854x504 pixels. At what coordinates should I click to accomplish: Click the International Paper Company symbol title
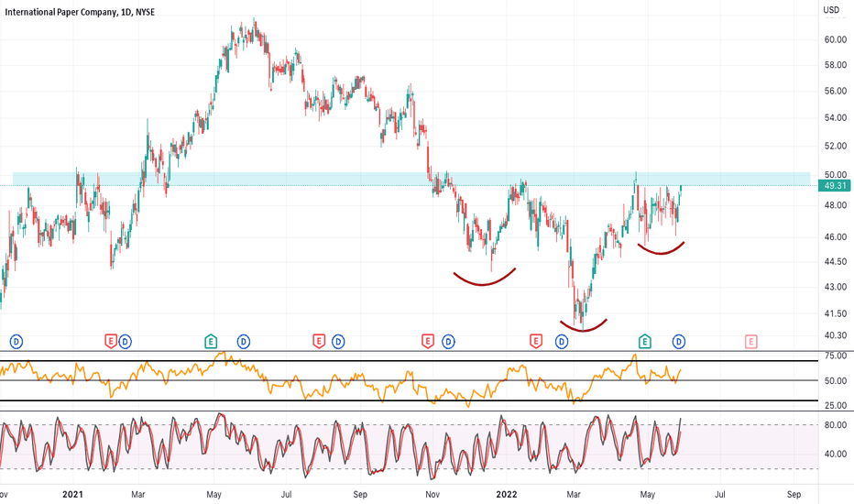80,12
